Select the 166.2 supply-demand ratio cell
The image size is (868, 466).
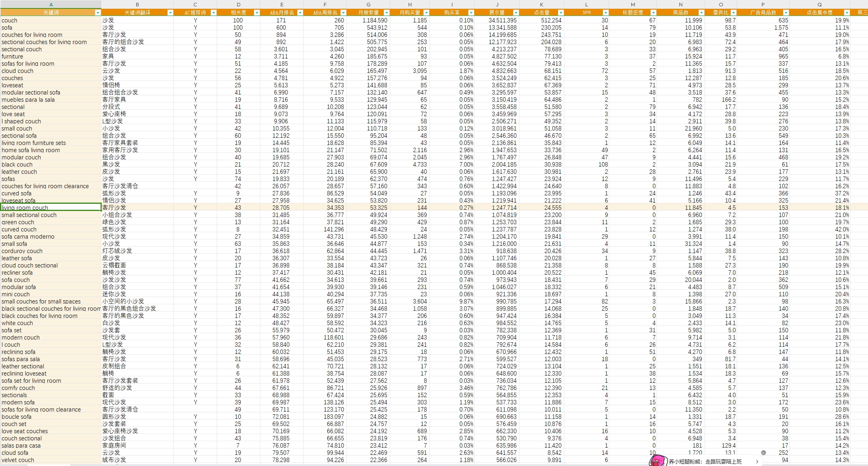tap(721, 99)
